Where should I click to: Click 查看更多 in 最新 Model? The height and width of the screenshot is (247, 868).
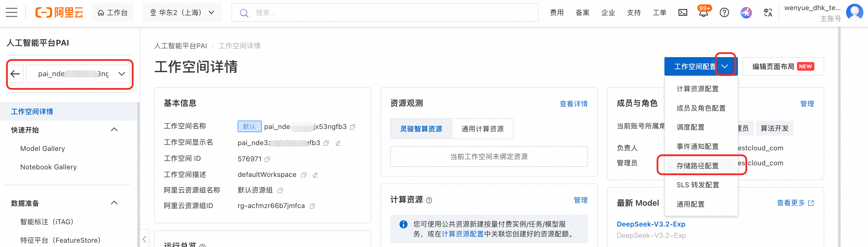click(795, 203)
